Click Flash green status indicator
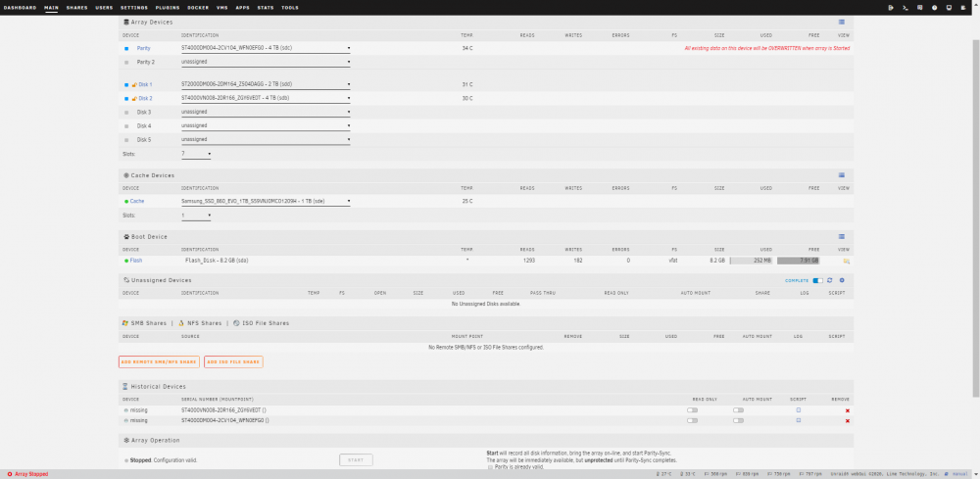This screenshot has width=980, height=479. [x=126, y=261]
